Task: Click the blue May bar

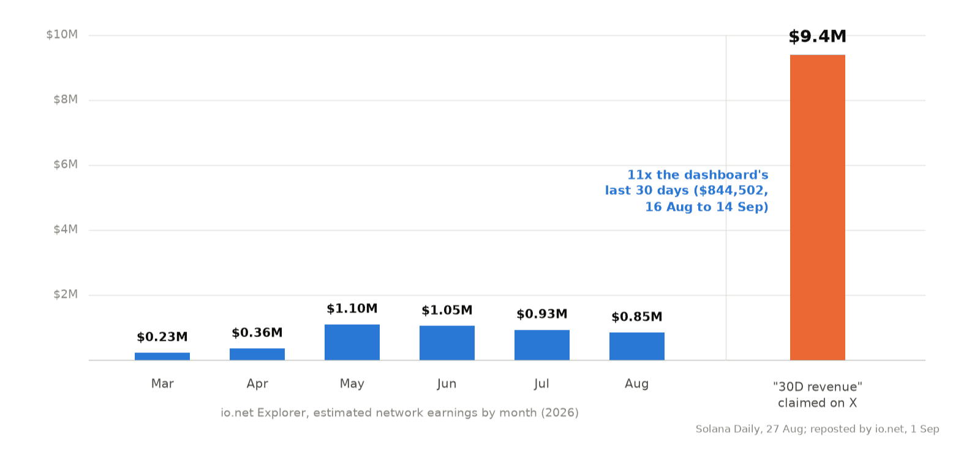Action: click(x=352, y=343)
